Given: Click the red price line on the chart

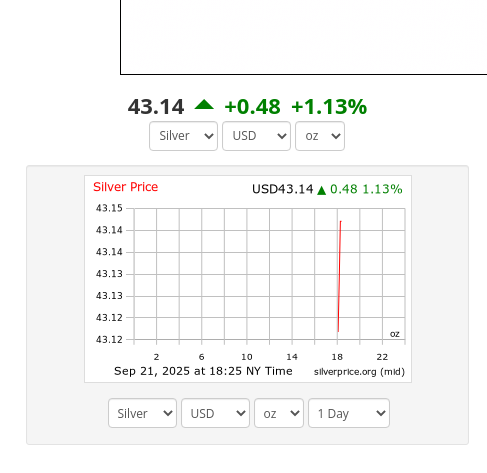Looking at the screenshot, I should pyautogui.click(x=339, y=276).
